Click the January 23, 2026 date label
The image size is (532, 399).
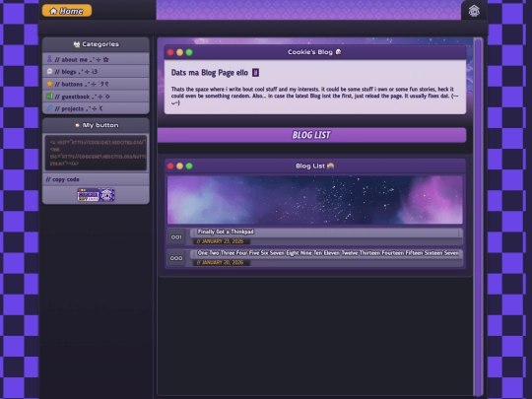pos(221,241)
